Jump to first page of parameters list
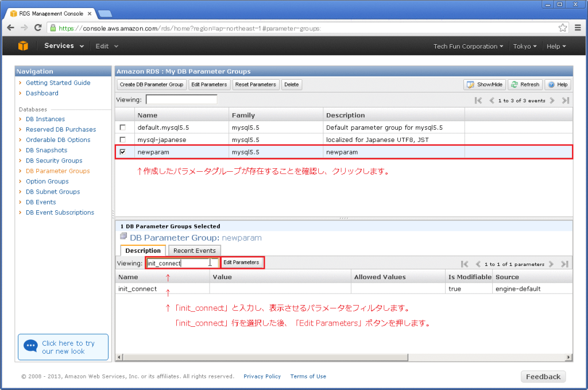The width and height of the screenshot is (588, 390). click(x=465, y=264)
